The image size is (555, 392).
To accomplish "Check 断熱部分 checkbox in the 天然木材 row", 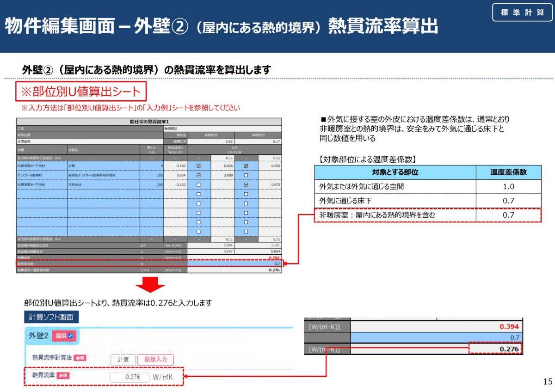I will 198,184.
